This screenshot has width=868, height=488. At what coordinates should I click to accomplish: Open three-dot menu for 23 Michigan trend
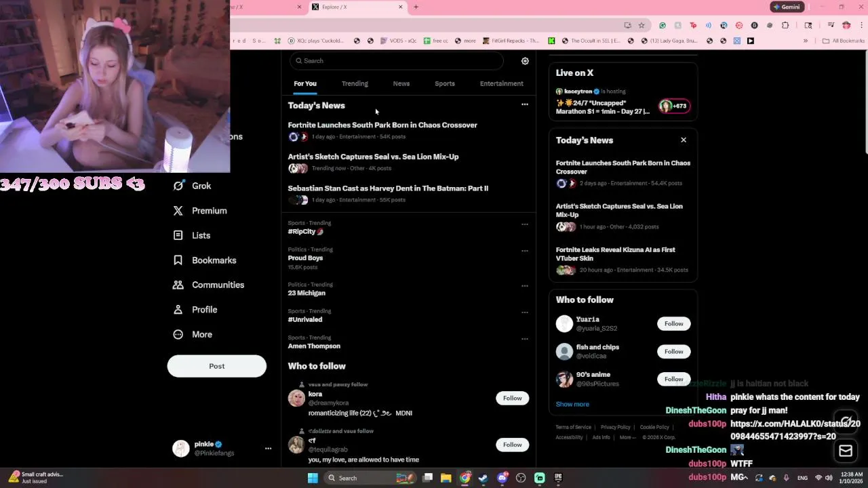525,286
